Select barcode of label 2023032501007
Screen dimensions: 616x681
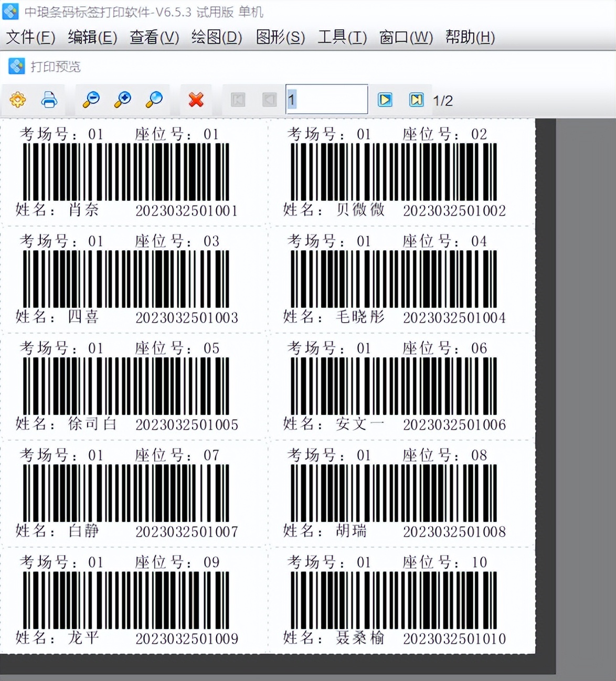pos(126,493)
